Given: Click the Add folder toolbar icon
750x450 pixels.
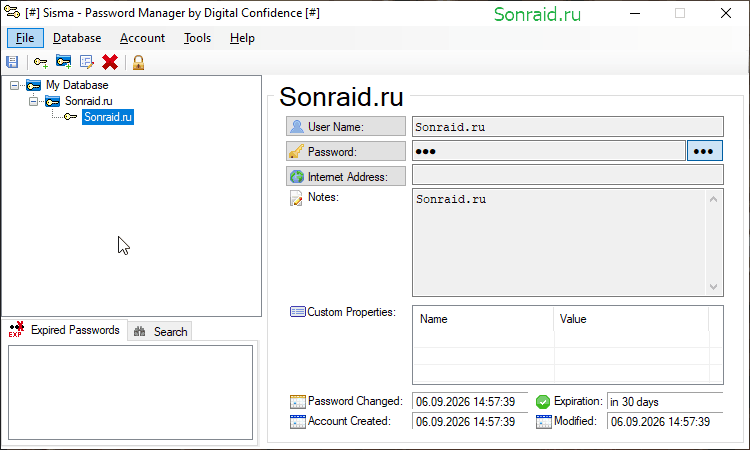Looking at the screenshot, I should [x=64, y=62].
